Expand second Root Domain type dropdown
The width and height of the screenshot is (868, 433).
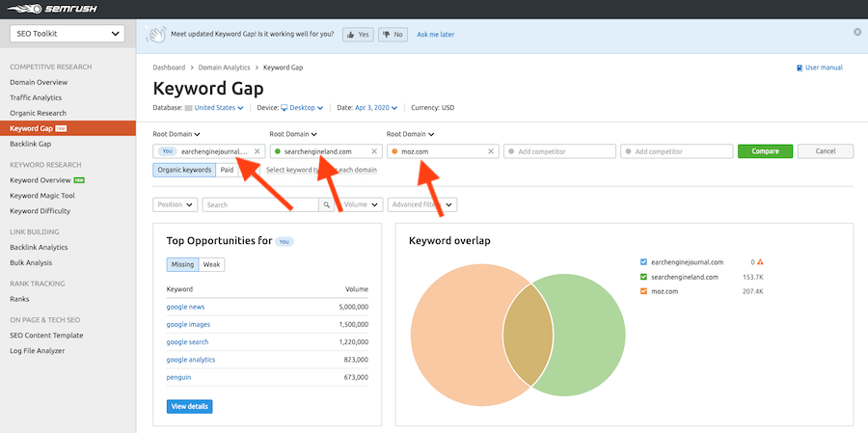click(x=293, y=134)
